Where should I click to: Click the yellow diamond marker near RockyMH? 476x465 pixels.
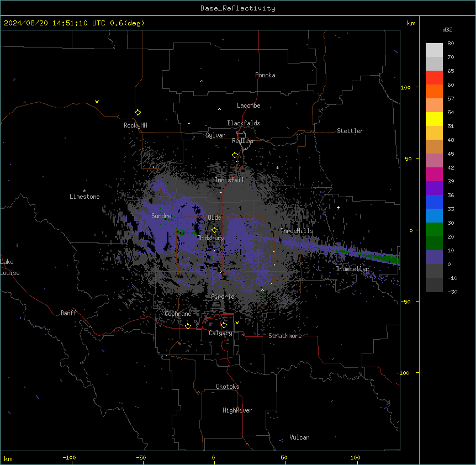(137, 113)
